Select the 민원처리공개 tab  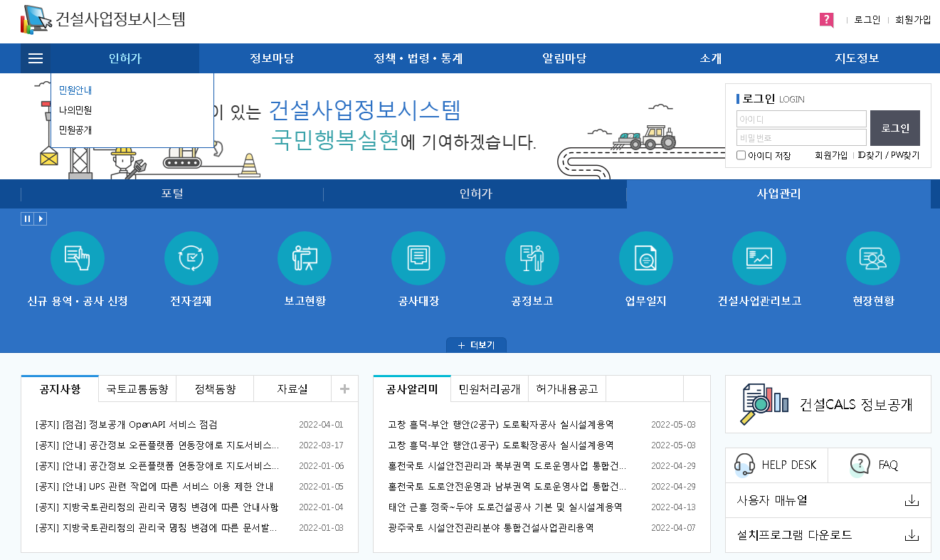click(x=490, y=389)
